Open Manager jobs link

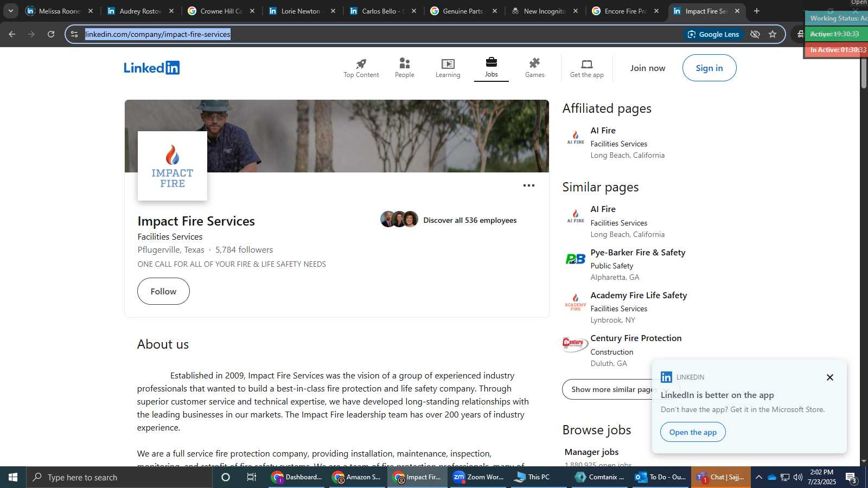point(591,452)
